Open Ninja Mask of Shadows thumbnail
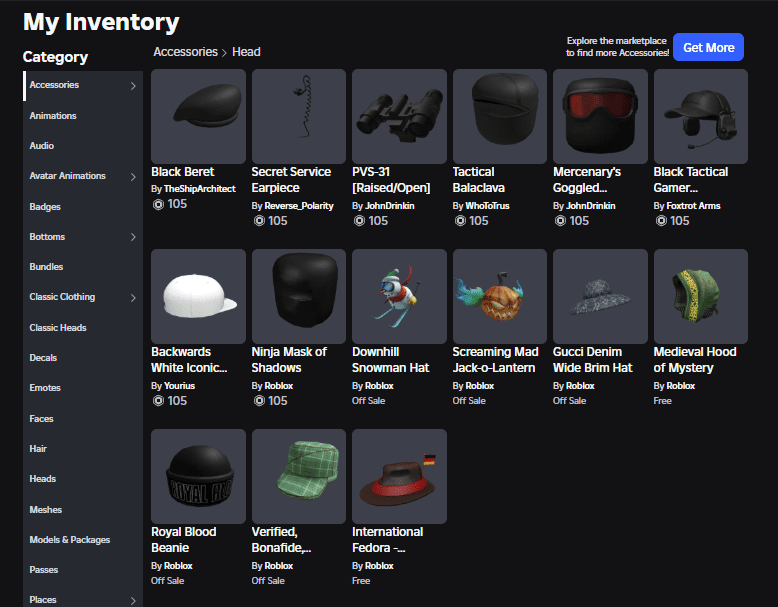 pyautogui.click(x=299, y=296)
